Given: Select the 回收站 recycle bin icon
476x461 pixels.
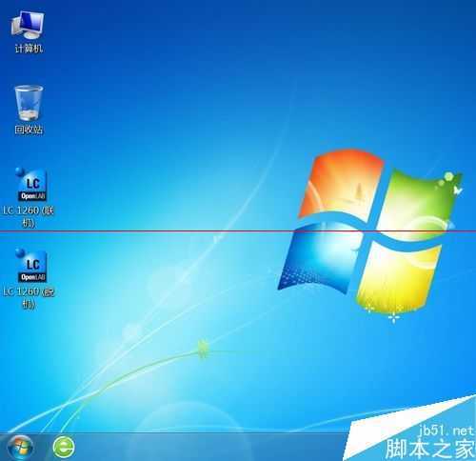Looking at the screenshot, I should [29, 103].
